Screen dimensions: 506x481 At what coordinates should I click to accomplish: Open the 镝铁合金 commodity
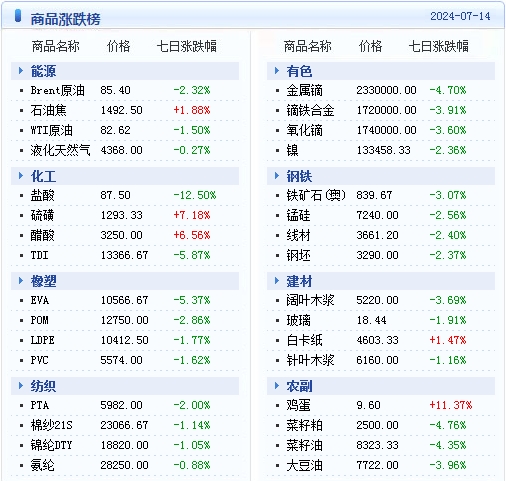(310, 110)
